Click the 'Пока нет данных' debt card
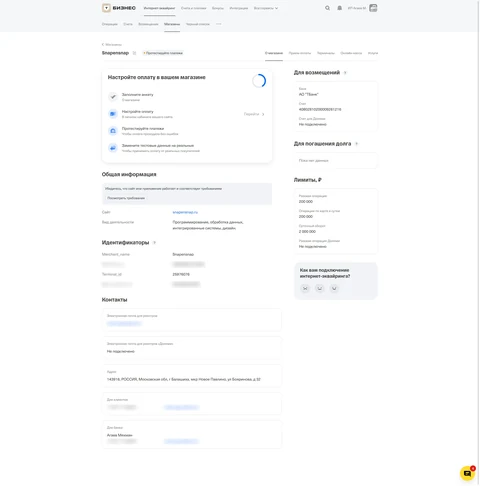This screenshot has width=480, height=486. pos(336,161)
